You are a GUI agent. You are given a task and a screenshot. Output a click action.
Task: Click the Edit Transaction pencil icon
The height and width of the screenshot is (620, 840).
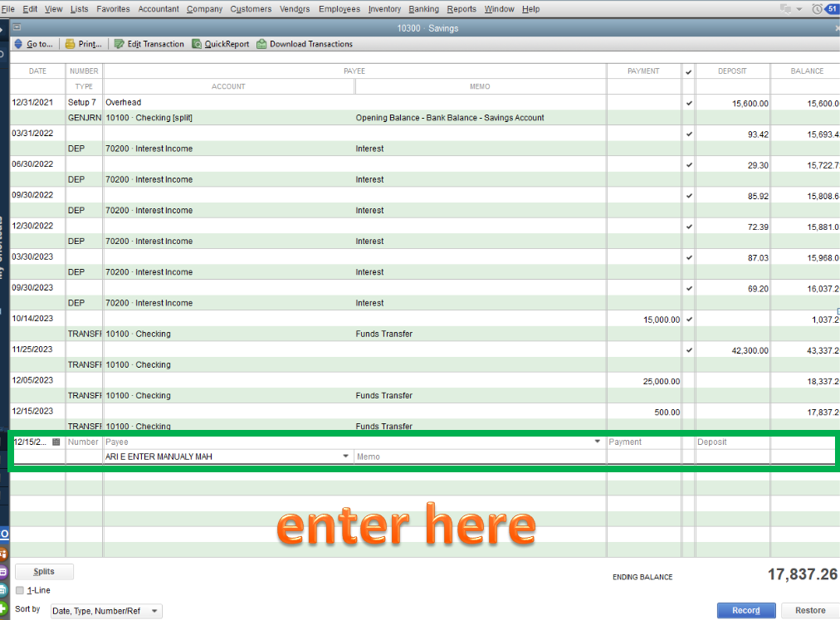(119, 44)
